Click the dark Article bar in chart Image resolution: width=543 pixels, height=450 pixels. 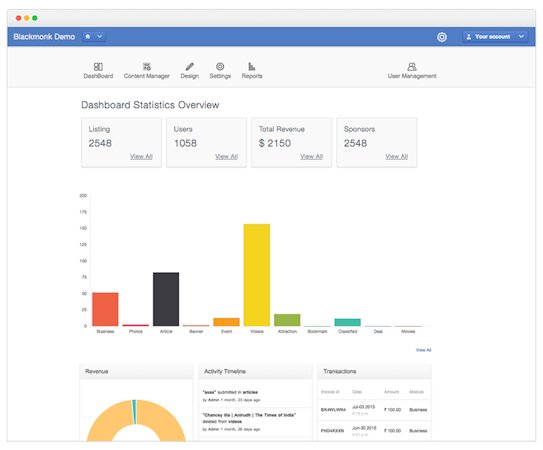tap(166, 299)
